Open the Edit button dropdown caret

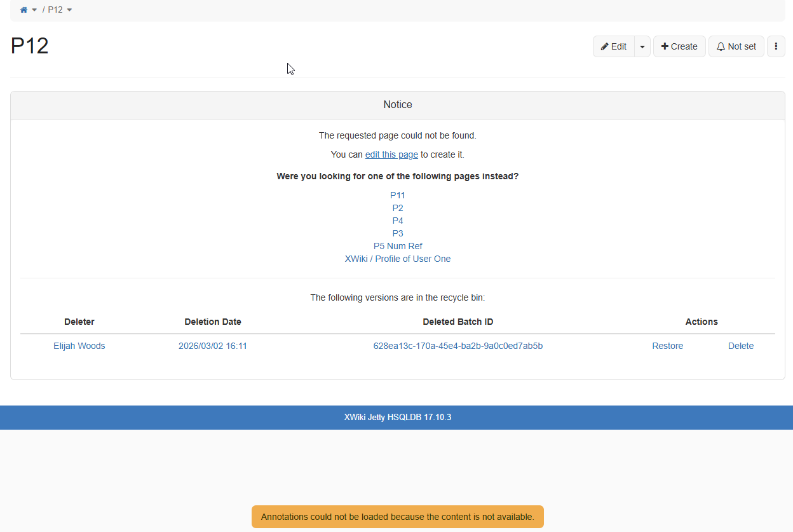642,46
